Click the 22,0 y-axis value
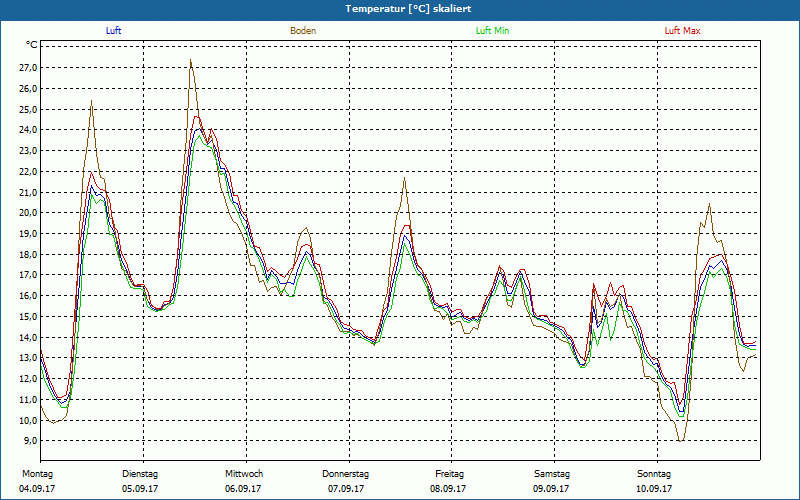 pyautogui.click(x=28, y=171)
